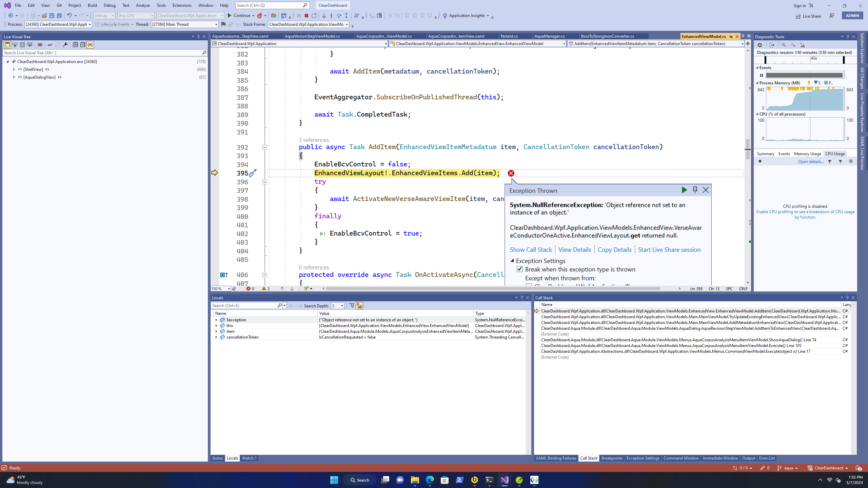Expand [AquaDialogView] tree node
Image resolution: width=868 pixels, height=488 pixels.
pyautogui.click(x=14, y=77)
